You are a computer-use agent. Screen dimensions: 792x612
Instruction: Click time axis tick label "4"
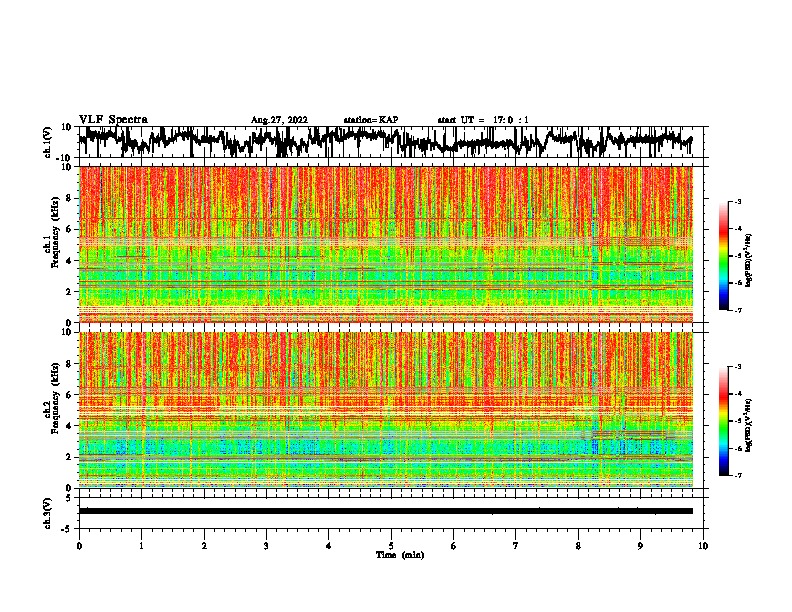click(x=329, y=546)
